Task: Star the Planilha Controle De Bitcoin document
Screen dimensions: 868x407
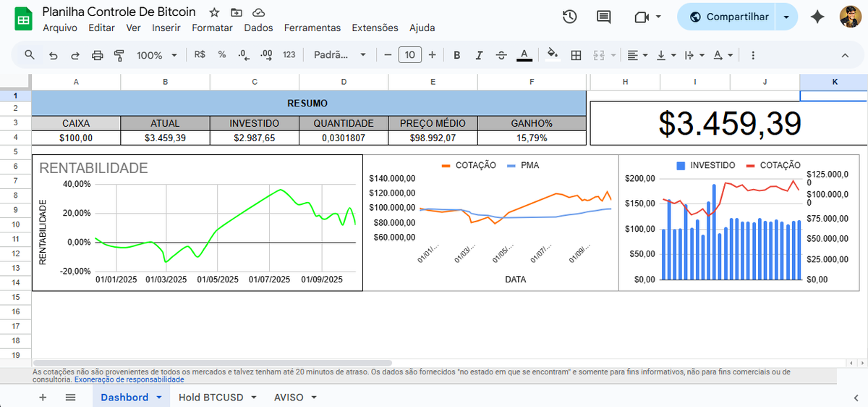Action: (213, 13)
